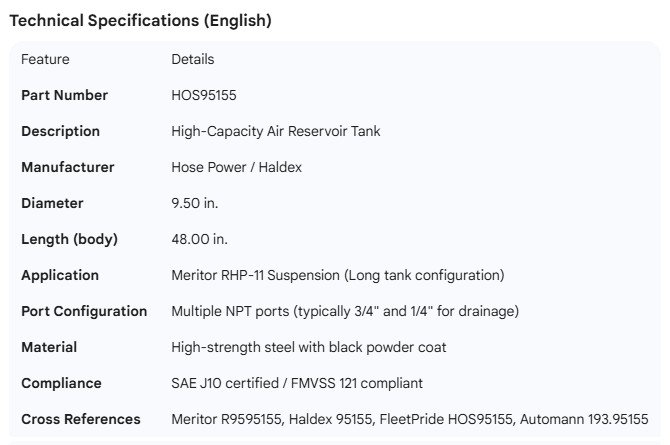
Task: Click High-Capacity Air Reservoir Tank text
Action: [x=276, y=132]
